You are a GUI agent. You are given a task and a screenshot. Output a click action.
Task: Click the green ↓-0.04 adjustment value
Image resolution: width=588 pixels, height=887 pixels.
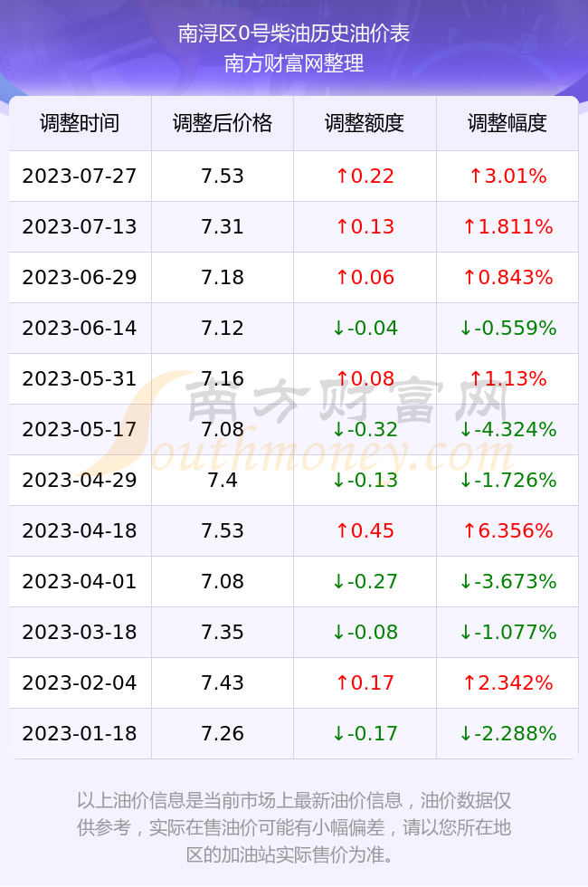tap(365, 328)
